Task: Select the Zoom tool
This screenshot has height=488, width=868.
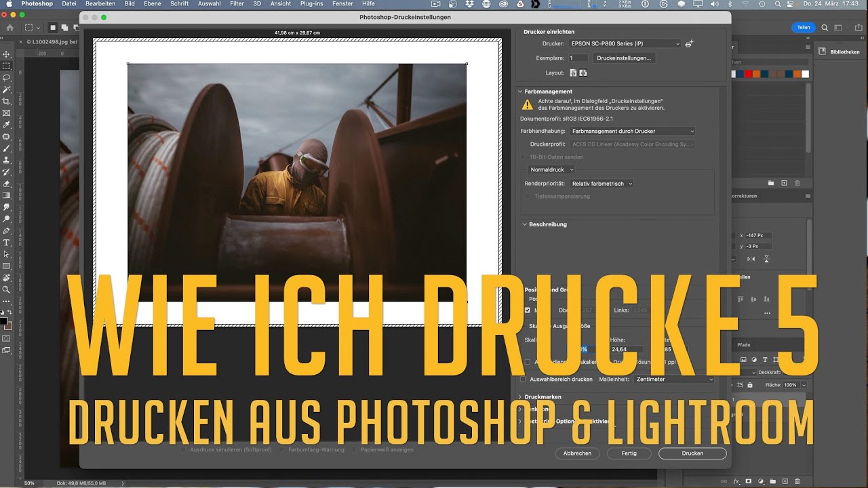Action: (x=7, y=289)
